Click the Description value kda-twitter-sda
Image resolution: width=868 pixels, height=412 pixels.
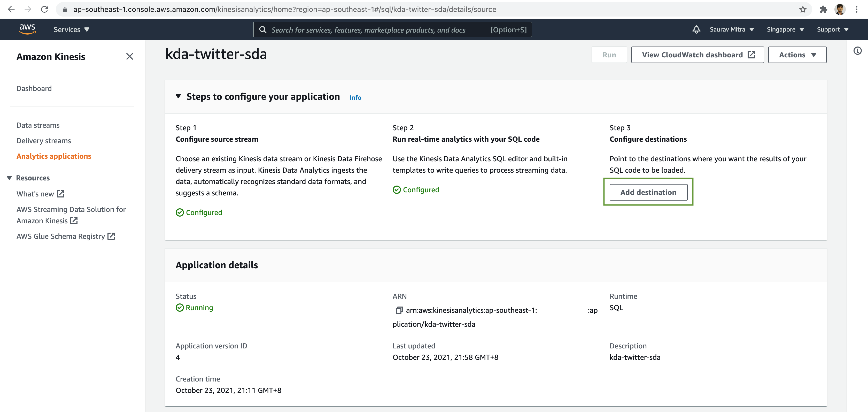tap(635, 357)
